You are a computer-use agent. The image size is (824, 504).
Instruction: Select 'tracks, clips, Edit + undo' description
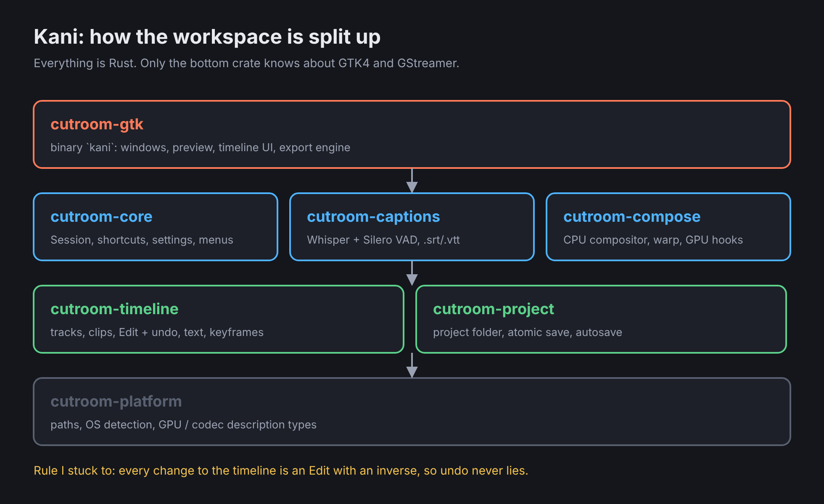tap(157, 332)
